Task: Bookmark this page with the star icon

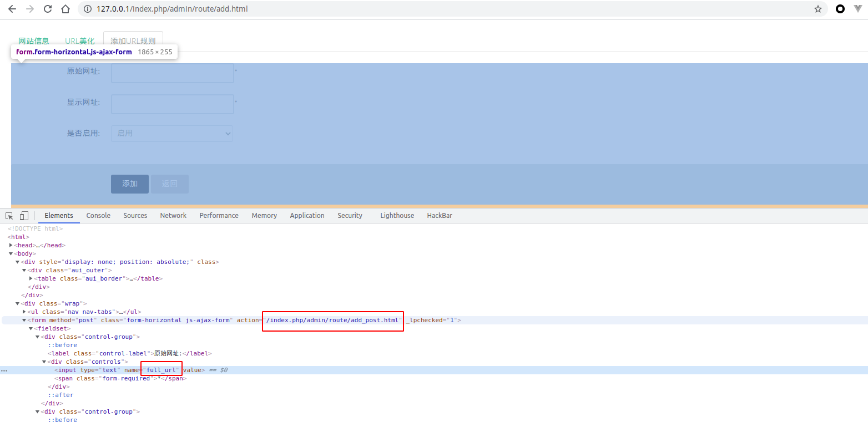Action: [818, 9]
